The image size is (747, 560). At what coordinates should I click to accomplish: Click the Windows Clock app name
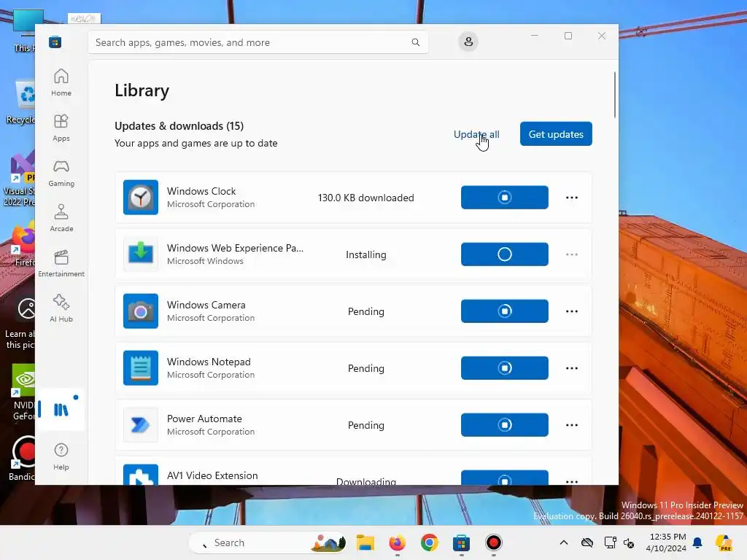click(201, 191)
